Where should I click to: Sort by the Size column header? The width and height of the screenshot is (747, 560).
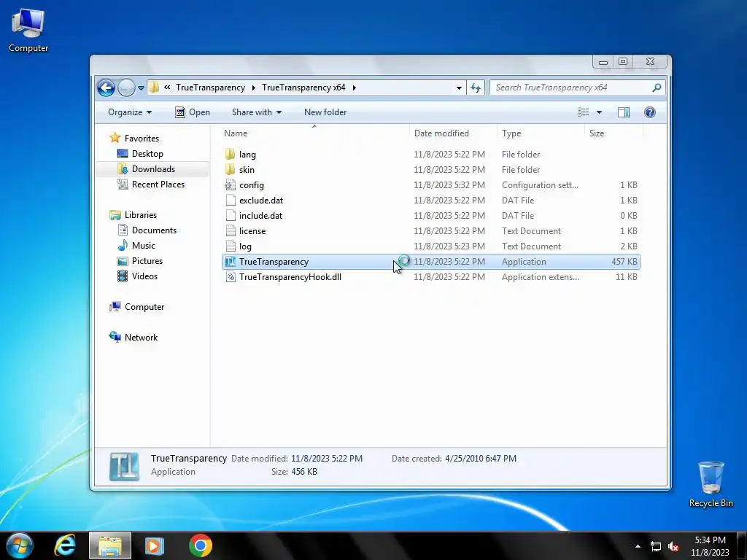pos(597,133)
